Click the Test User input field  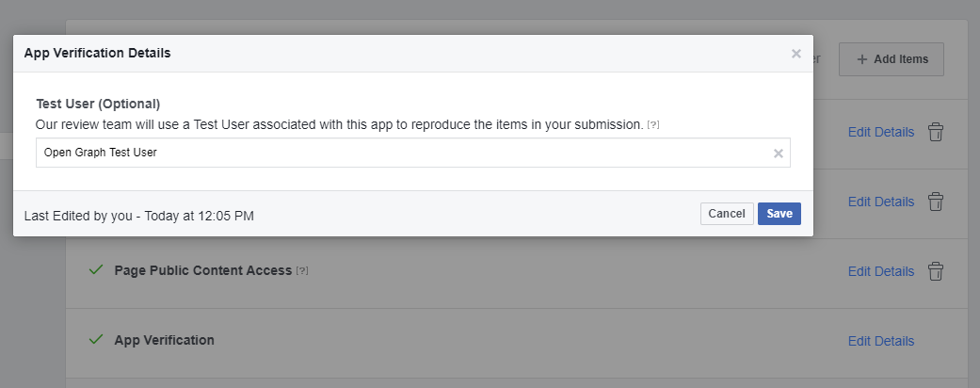pos(405,153)
